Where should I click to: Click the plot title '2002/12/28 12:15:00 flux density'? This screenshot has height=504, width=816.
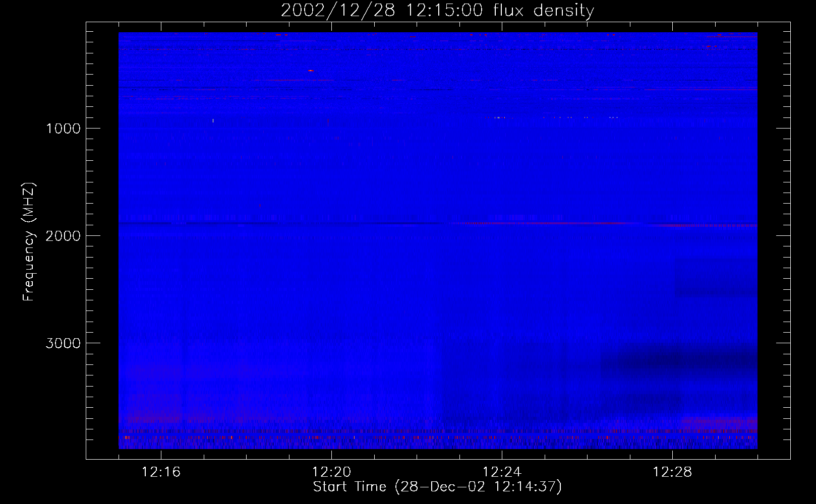coord(437,11)
